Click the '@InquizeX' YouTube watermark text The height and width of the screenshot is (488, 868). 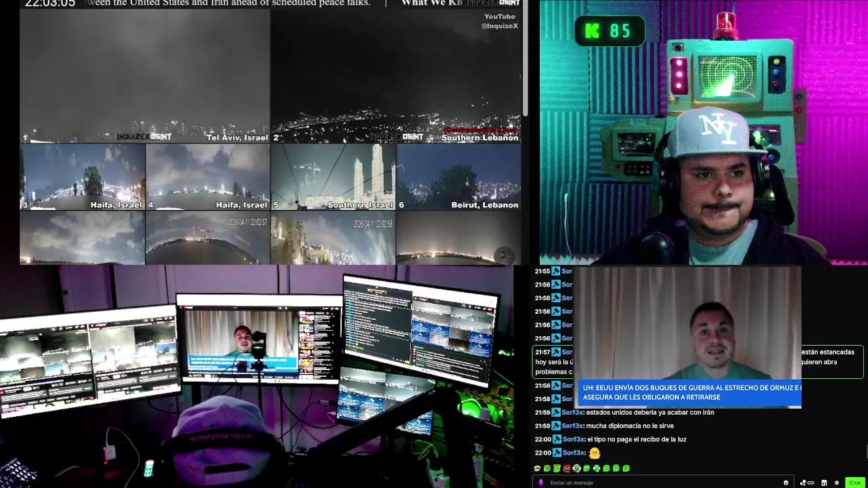(500, 26)
